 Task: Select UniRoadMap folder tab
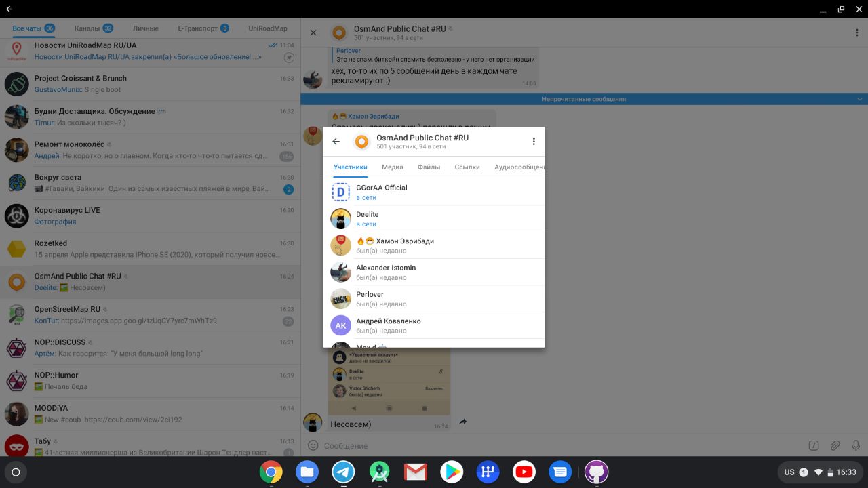(268, 28)
